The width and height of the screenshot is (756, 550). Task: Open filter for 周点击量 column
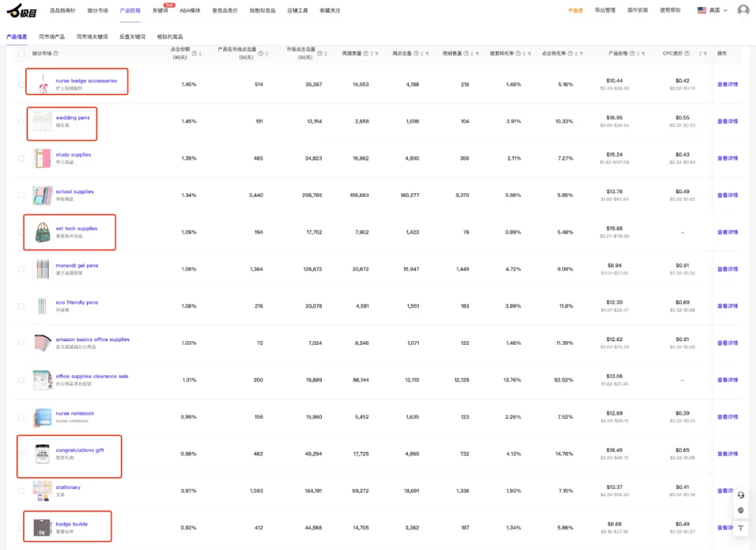click(427, 53)
